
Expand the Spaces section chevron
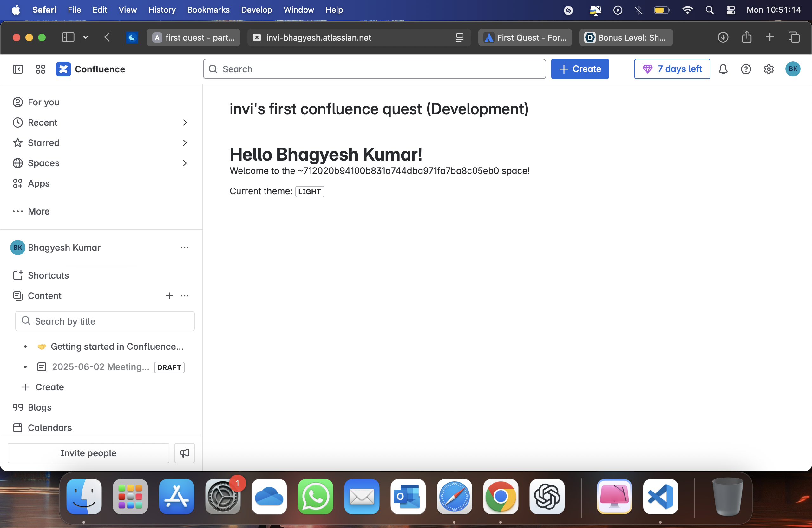(185, 163)
